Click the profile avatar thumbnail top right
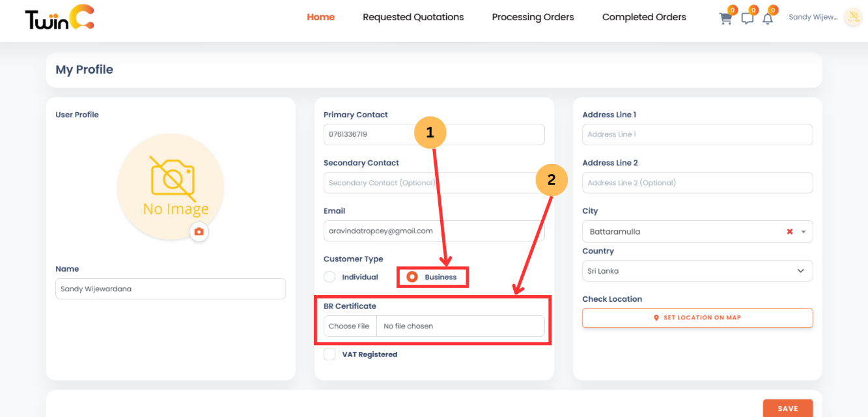The image size is (868, 417). pyautogui.click(x=853, y=17)
